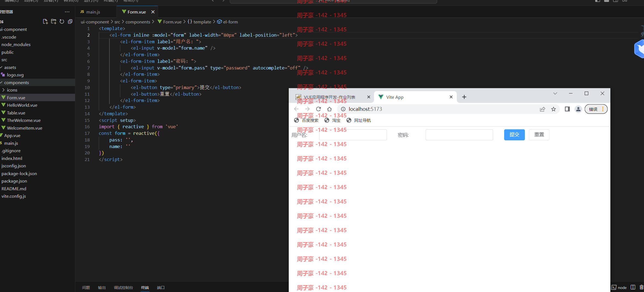Open the 端口 panel tab
This screenshot has height=292, width=644.
tap(161, 288)
